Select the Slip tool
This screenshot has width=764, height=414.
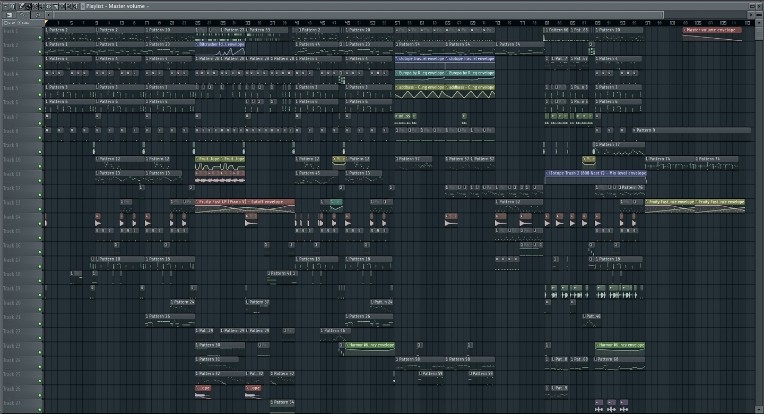pyautogui.click(x=48, y=6)
